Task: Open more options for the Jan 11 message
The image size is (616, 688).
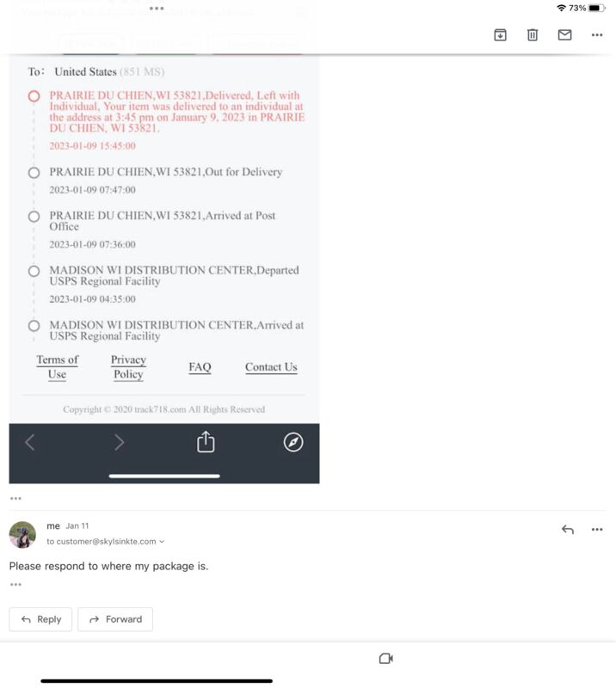Action: 597,529
